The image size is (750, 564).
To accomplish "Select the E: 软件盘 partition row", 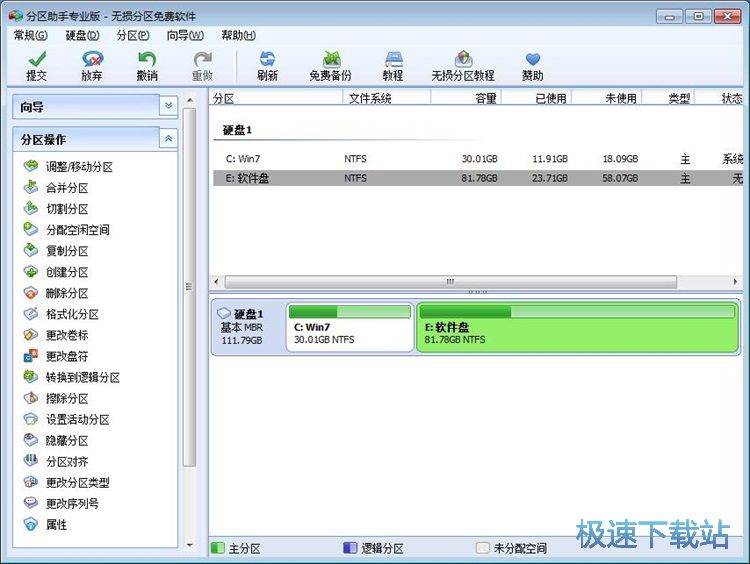I will [x=477, y=178].
